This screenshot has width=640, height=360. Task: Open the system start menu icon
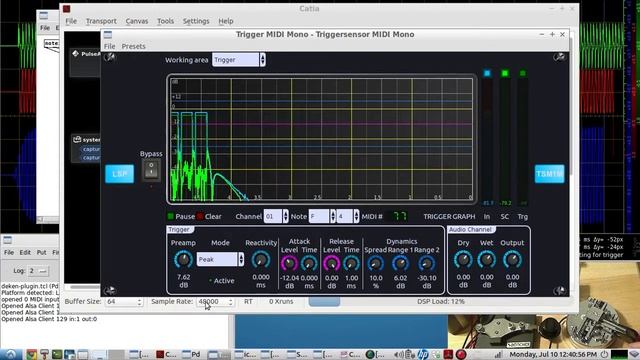click(x=11, y=354)
